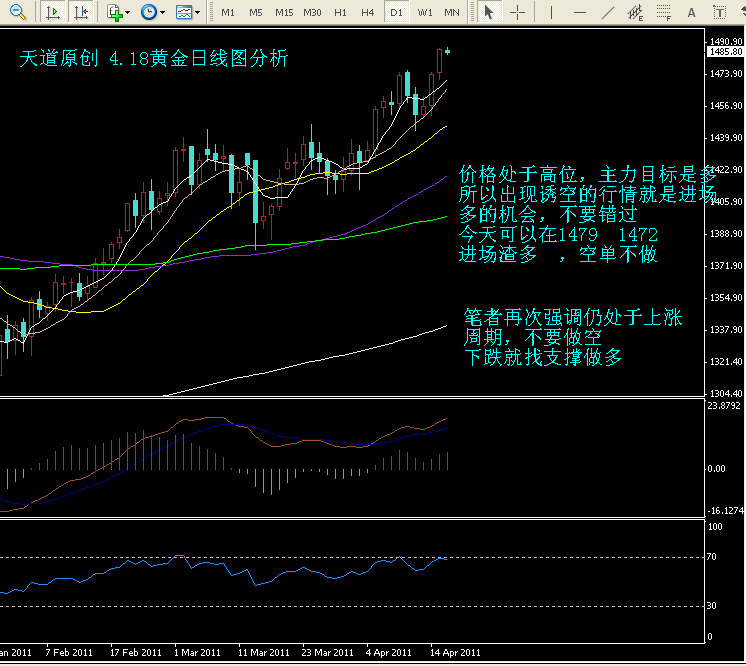Click the '11 Mar 2011' date label
This screenshot has height=666, width=746.
264,652
